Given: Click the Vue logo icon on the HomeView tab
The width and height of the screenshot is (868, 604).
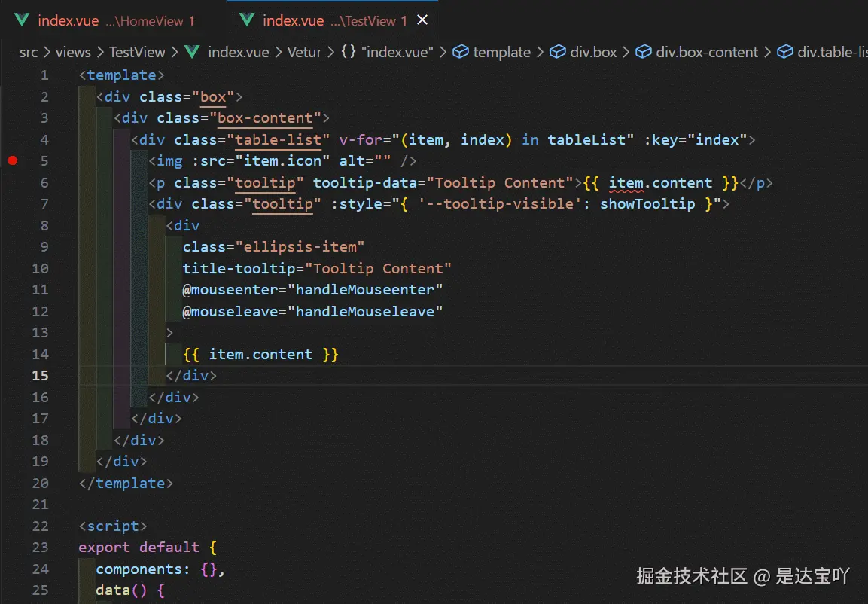Looking at the screenshot, I should point(21,20).
